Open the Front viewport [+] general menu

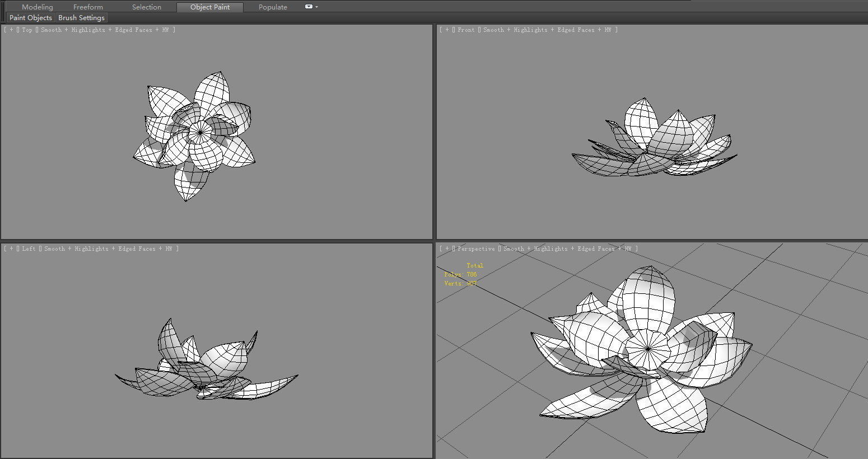447,30
